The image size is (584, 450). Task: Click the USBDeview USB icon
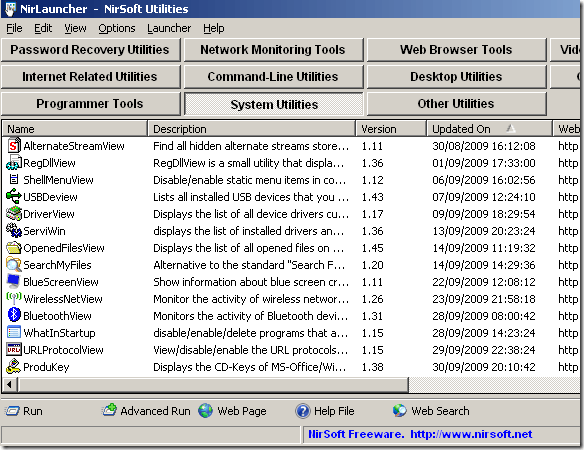point(14,196)
